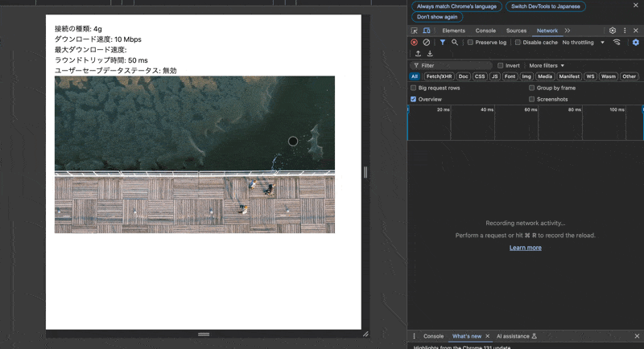
Task: Filter by WS requests
Action: [x=590, y=76]
